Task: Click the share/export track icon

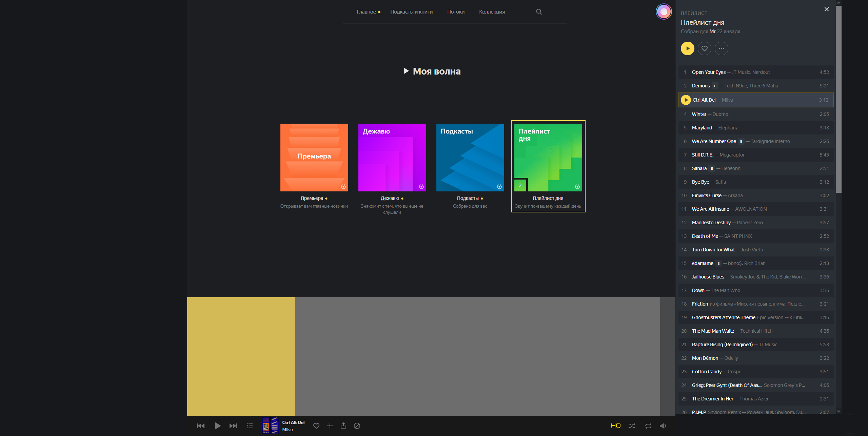Action: 344,425
